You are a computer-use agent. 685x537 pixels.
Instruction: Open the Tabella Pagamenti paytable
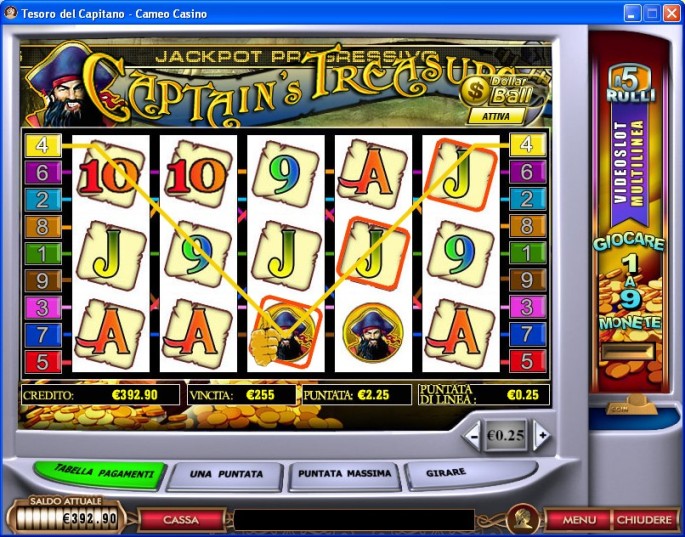tap(100, 474)
